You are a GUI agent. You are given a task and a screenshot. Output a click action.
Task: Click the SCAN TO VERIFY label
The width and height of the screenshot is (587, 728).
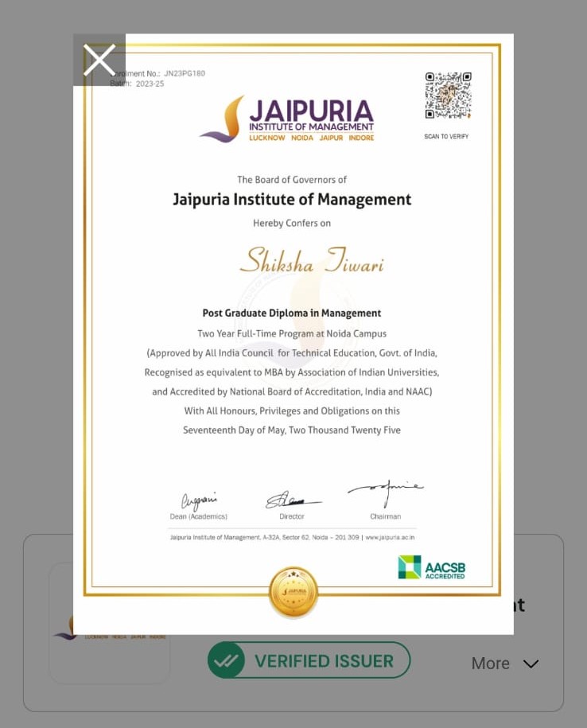pyautogui.click(x=446, y=137)
